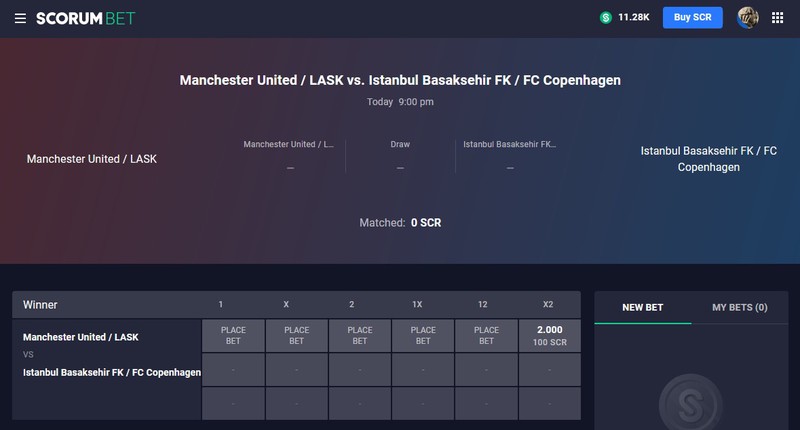Click the green SCR coin balance icon
This screenshot has height=430, width=800.
pos(606,18)
